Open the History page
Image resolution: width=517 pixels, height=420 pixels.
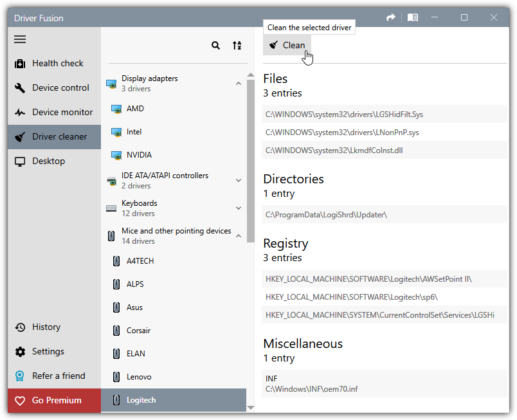[x=55, y=327]
